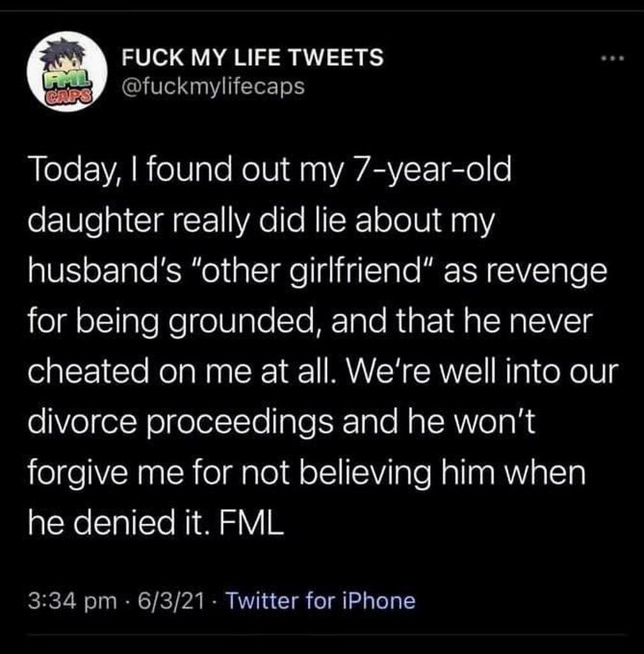Image resolution: width=644 pixels, height=654 pixels.
Task: Open the @fuckmylifecaps handle
Action: pos(213,86)
